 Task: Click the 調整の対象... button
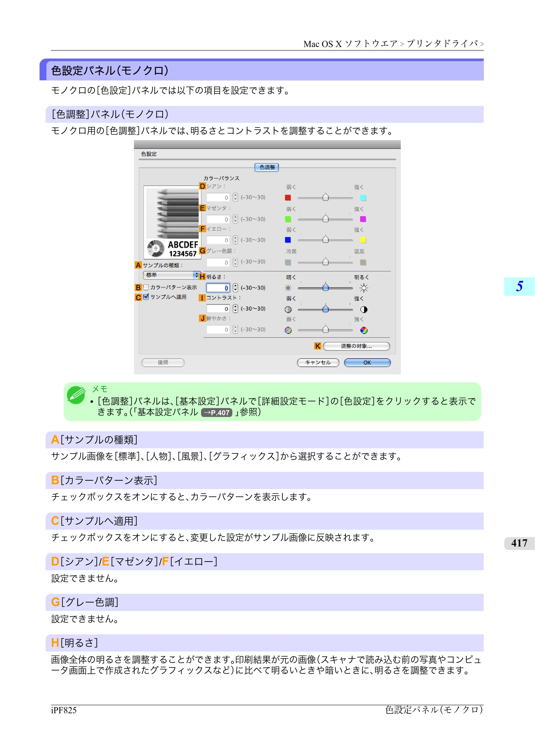(356, 346)
